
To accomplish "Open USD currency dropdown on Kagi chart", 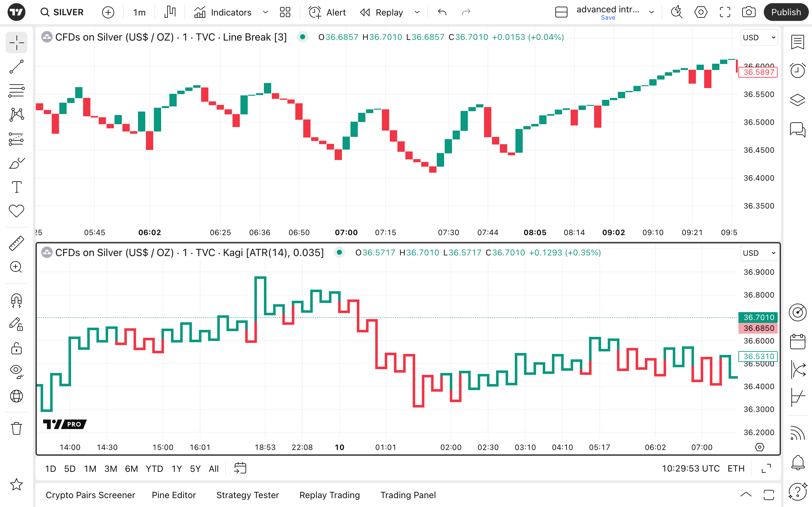I will (759, 253).
